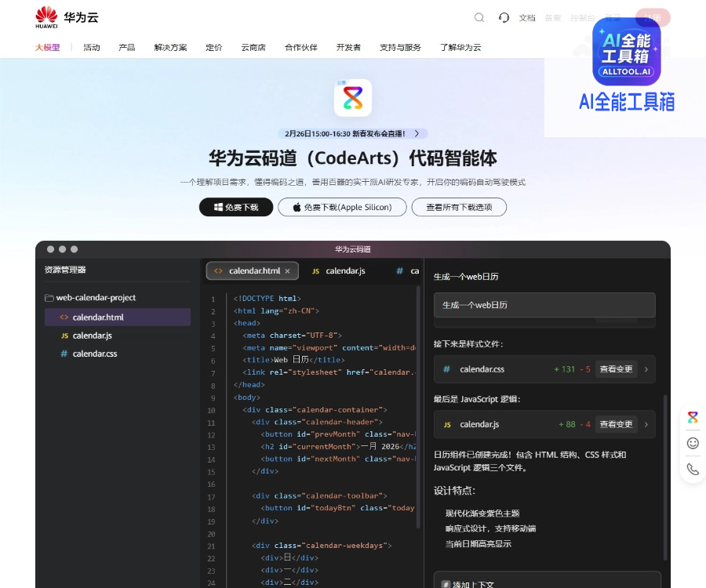Screen dimensions: 706x588
Task: Click code line '<html lang="zh-CN">'
Action: click(x=276, y=311)
